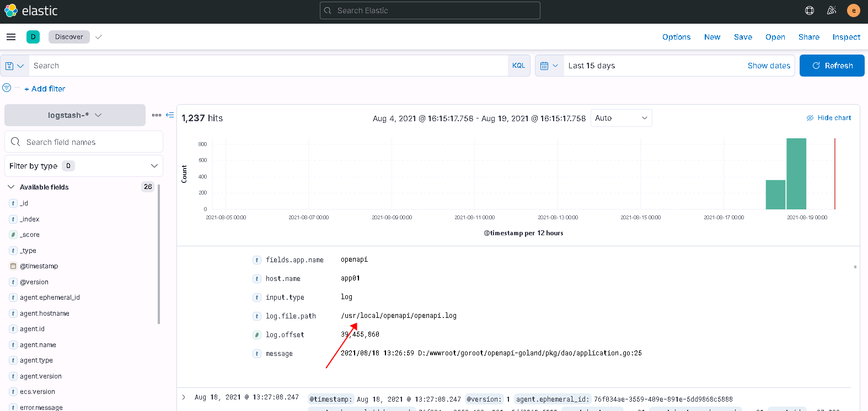Click the message field type icon

tap(257, 354)
